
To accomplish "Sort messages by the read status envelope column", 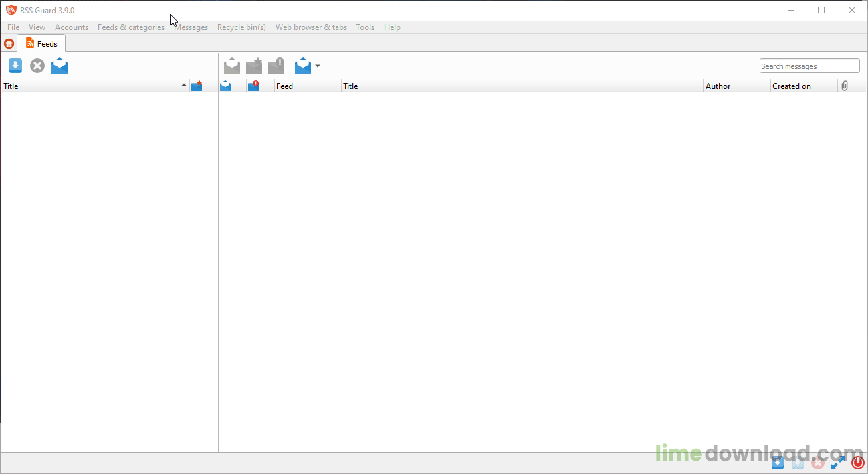I will click(225, 86).
